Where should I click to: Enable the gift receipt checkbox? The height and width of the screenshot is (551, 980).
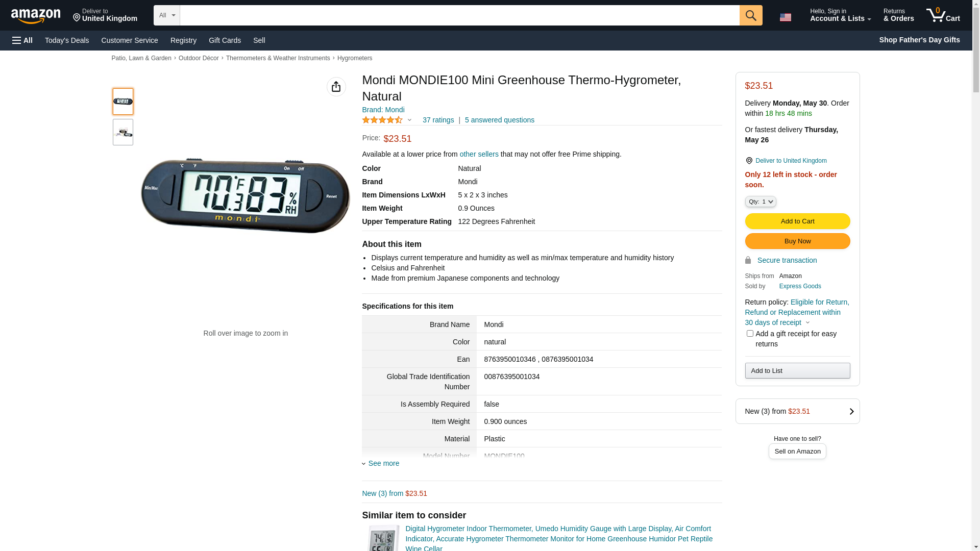tap(749, 334)
